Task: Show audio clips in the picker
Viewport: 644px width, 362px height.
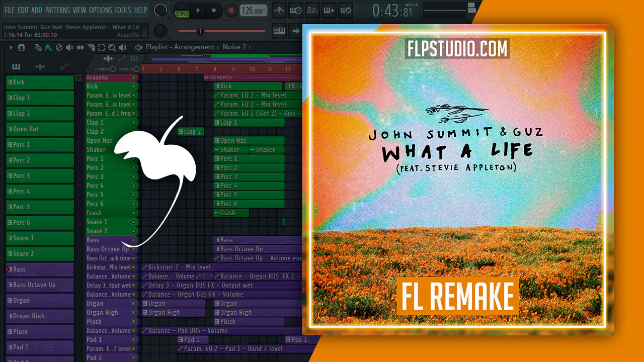Action: tap(40, 66)
